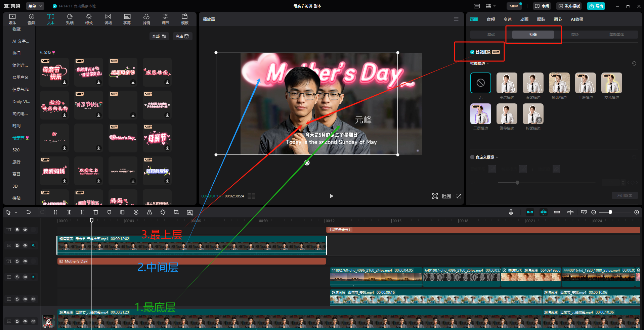This screenshot has width=644, height=330.
Task: Toggle auto snapping in timeline toolbar
Action: click(x=544, y=212)
